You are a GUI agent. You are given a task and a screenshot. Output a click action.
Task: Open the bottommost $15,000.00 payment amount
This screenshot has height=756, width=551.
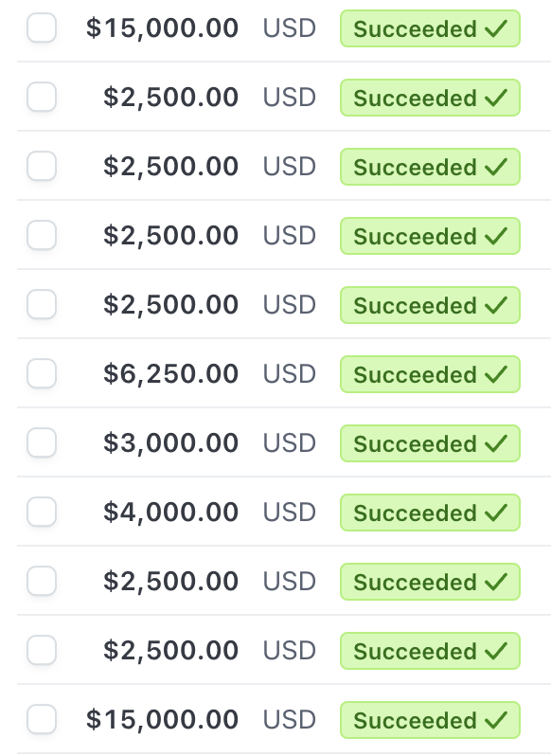pos(162,720)
